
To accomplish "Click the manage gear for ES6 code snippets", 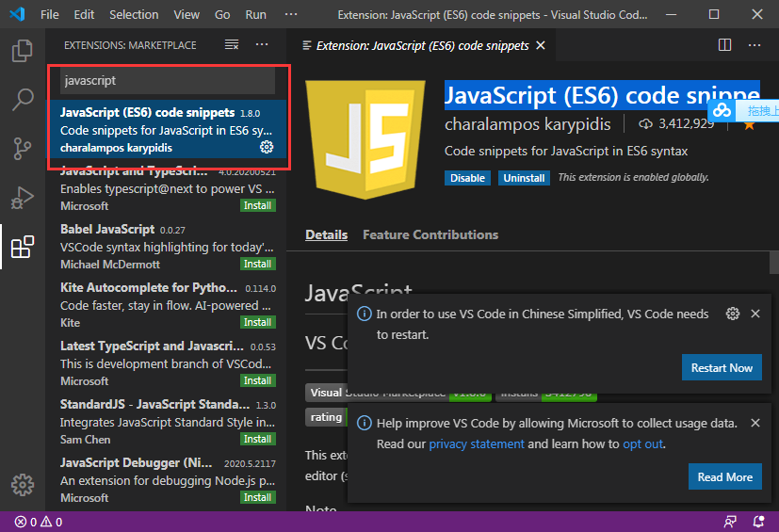I will pyautogui.click(x=267, y=147).
